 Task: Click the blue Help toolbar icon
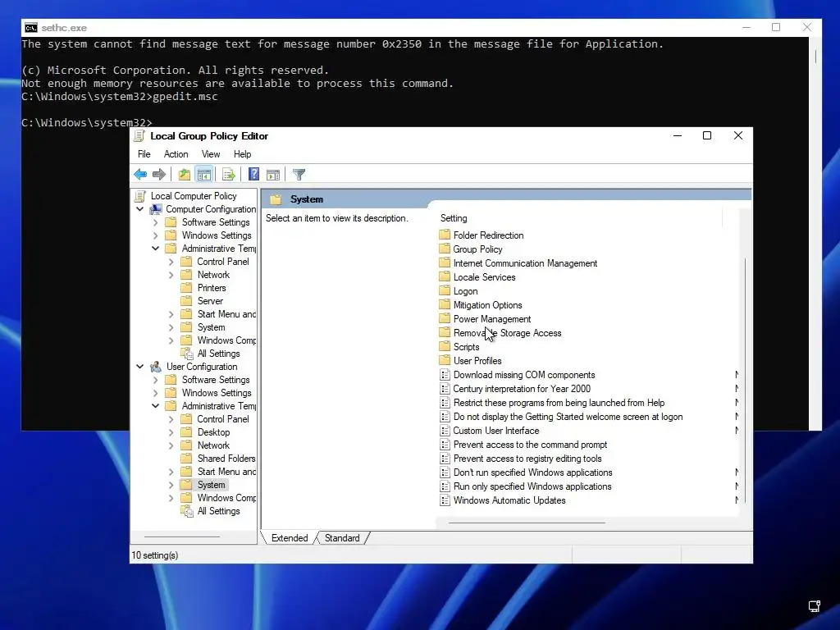tap(254, 174)
